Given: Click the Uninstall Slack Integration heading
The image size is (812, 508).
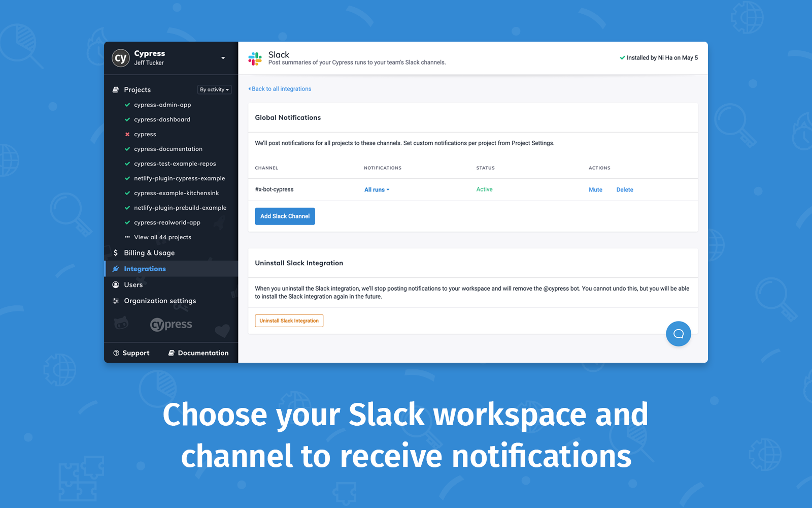Looking at the screenshot, I should tap(299, 263).
